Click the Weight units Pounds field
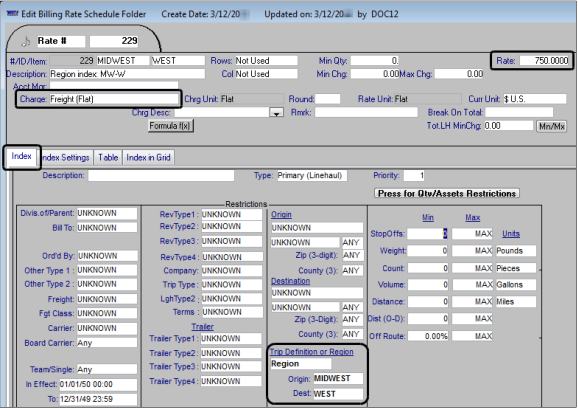Screen dimensions: 578x408 pos(516,251)
